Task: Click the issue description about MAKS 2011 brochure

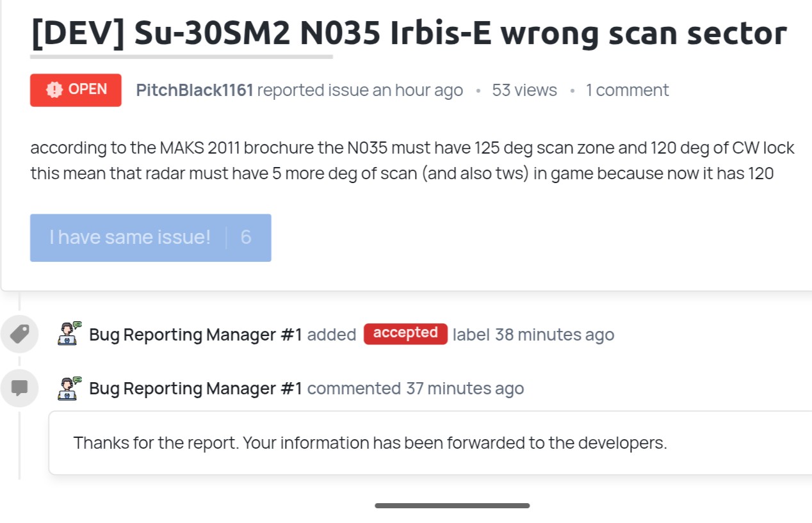Action: 412,161
